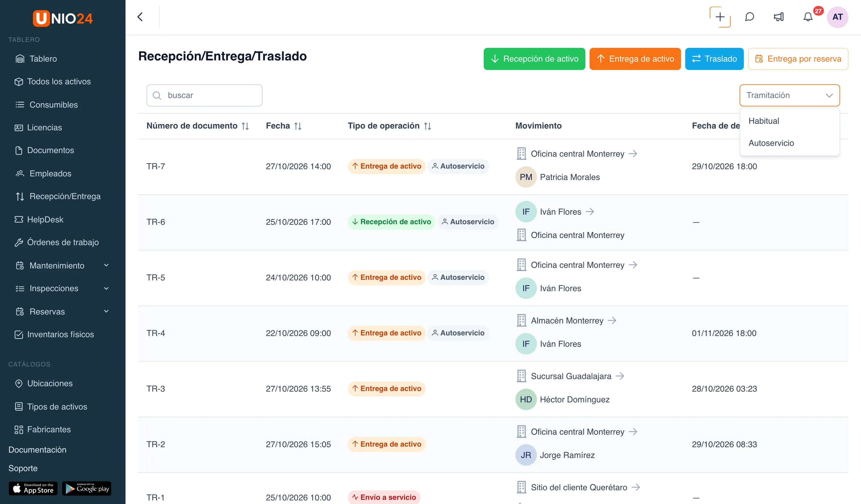861x504 pixels.
Task: Sort by Fecha column arrows
Action: click(298, 126)
